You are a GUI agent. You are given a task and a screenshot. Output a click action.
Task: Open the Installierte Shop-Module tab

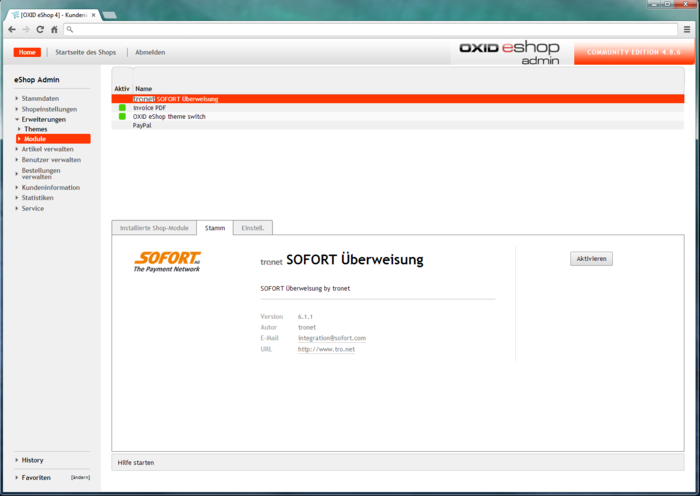point(154,228)
